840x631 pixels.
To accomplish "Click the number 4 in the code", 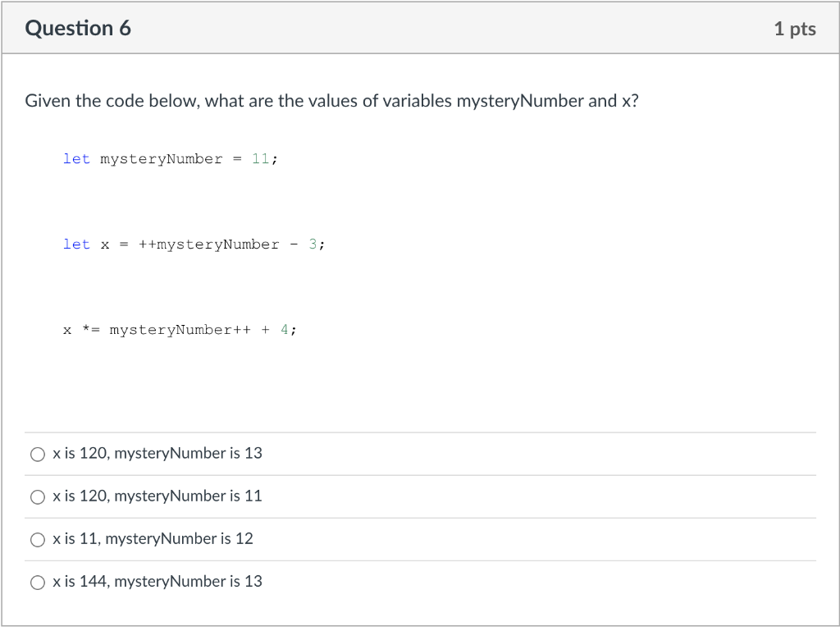I will tap(285, 329).
